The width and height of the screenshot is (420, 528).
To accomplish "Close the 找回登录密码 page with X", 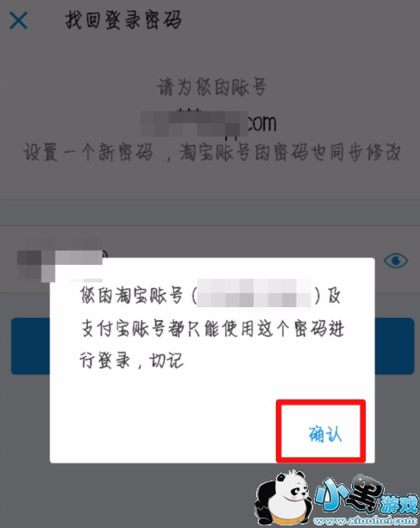I will click(18, 21).
